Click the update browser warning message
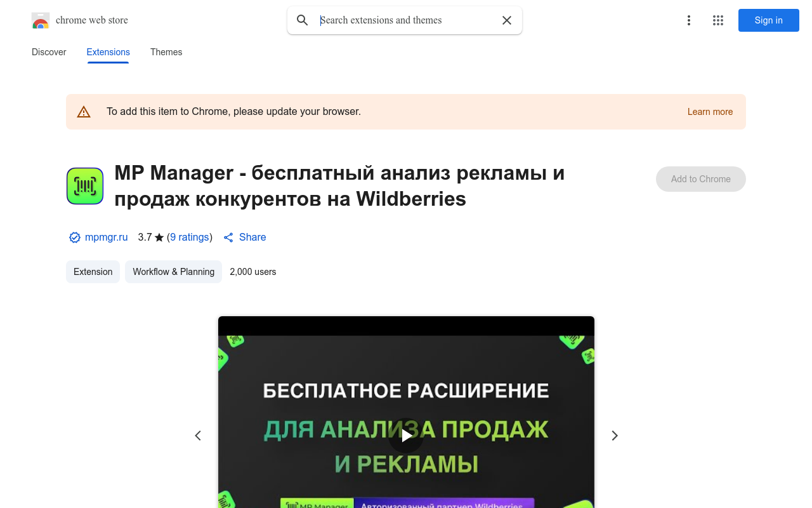 tap(233, 112)
